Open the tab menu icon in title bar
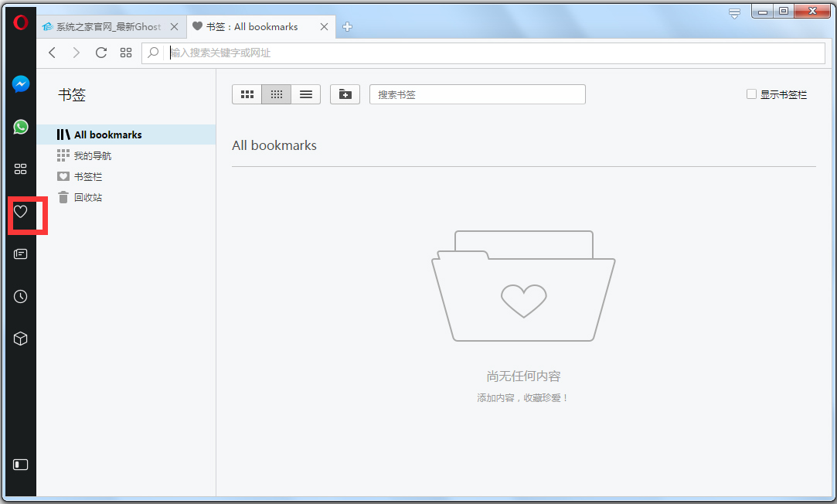This screenshot has height=504, width=837. (x=734, y=14)
